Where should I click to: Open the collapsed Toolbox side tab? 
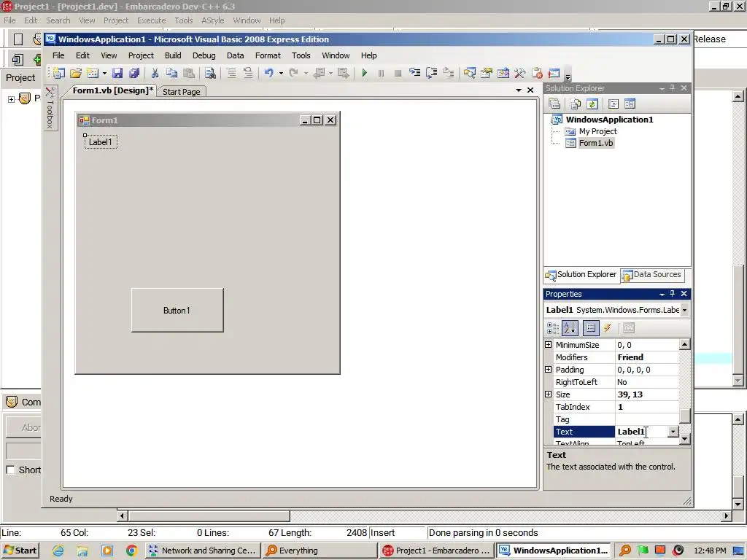[50, 108]
